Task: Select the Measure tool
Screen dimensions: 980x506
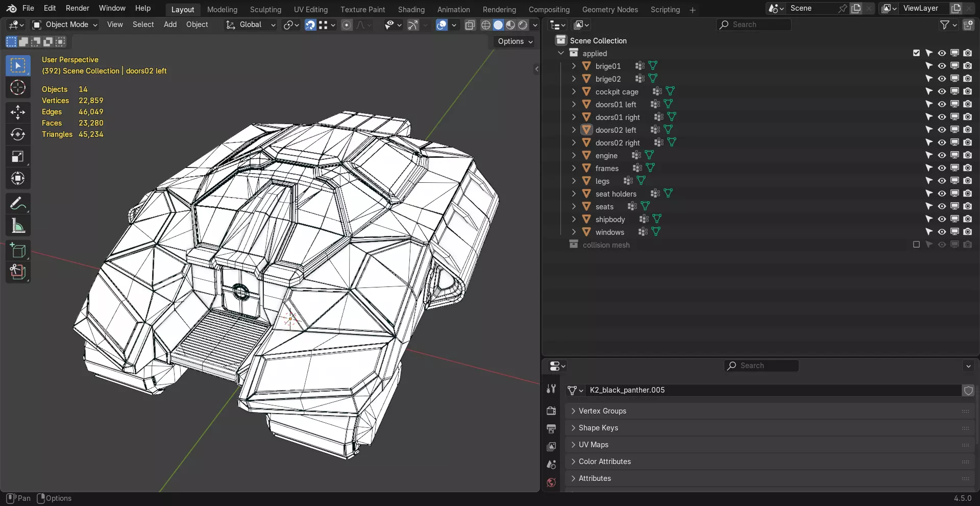Action: pyautogui.click(x=18, y=226)
